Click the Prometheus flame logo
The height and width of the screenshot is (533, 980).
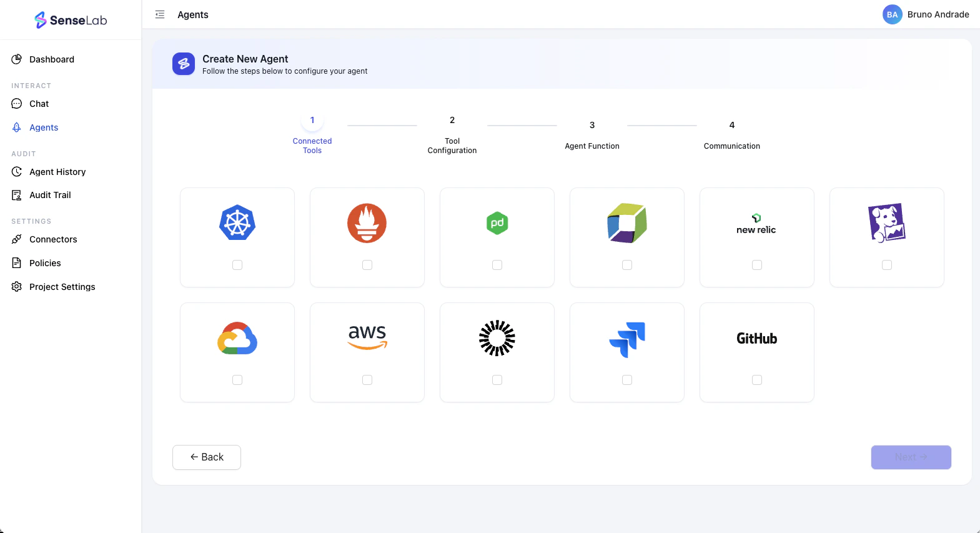point(367,223)
